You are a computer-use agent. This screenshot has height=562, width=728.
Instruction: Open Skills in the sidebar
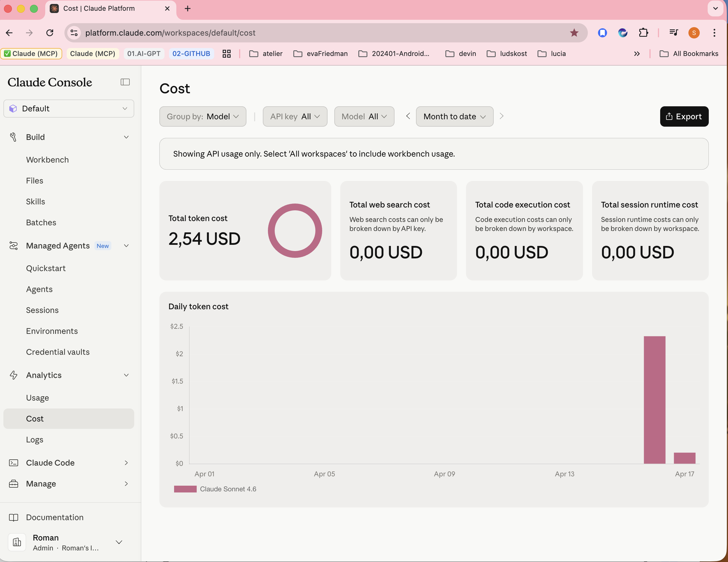pos(35,202)
